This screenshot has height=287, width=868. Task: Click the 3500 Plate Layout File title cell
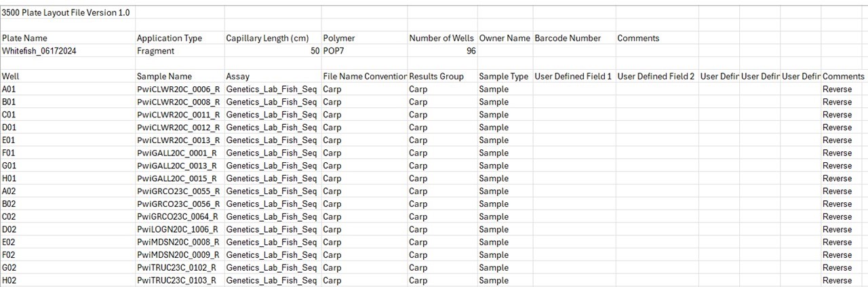(x=68, y=12)
